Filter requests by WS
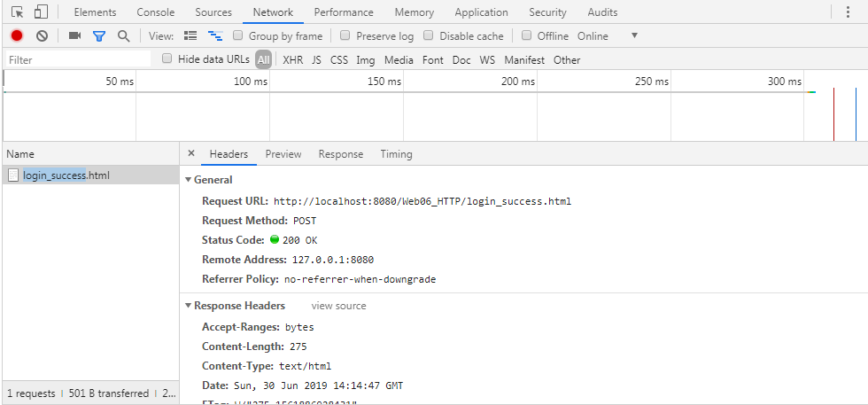 point(487,60)
